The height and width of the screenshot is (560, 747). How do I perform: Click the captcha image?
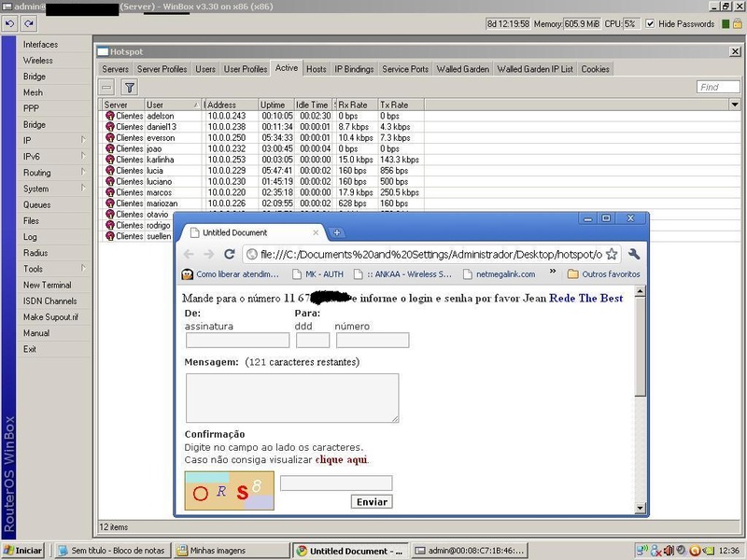(229, 491)
